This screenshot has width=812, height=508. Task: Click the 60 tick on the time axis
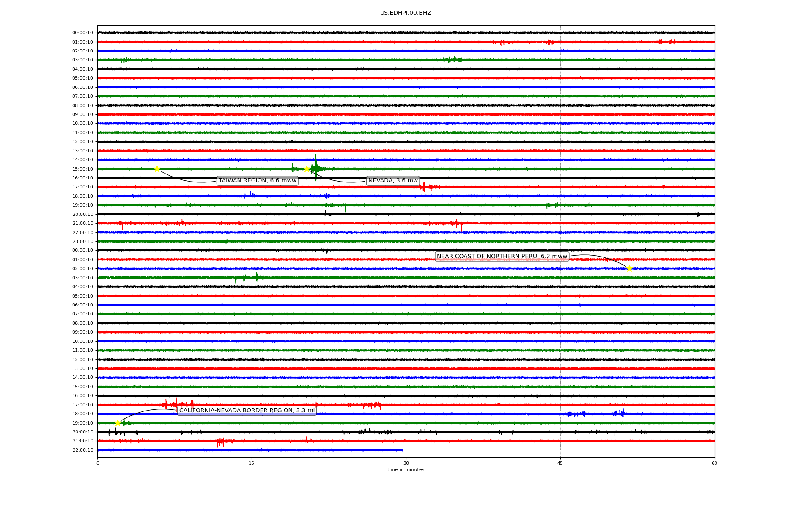[x=714, y=463]
